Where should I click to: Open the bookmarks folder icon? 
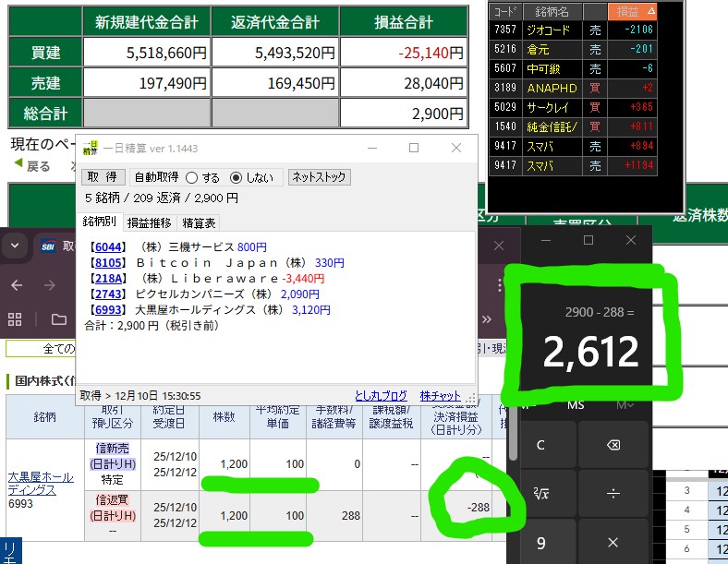(58, 319)
